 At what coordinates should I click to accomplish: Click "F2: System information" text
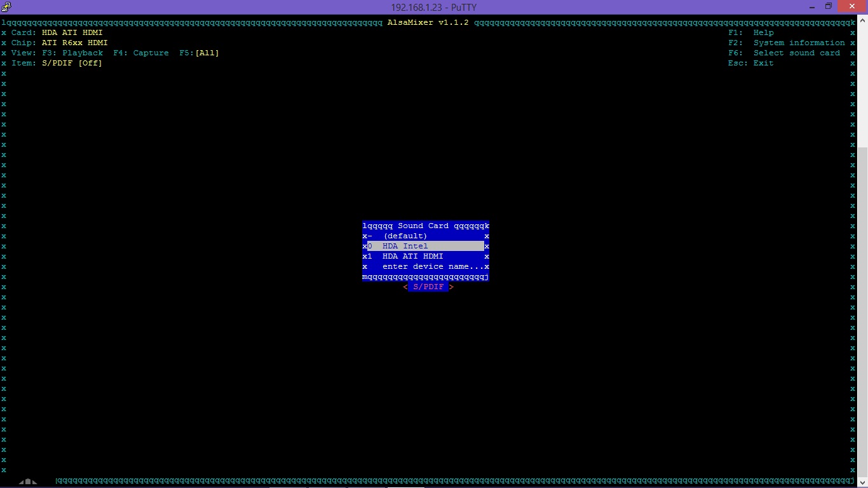(x=787, y=43)
